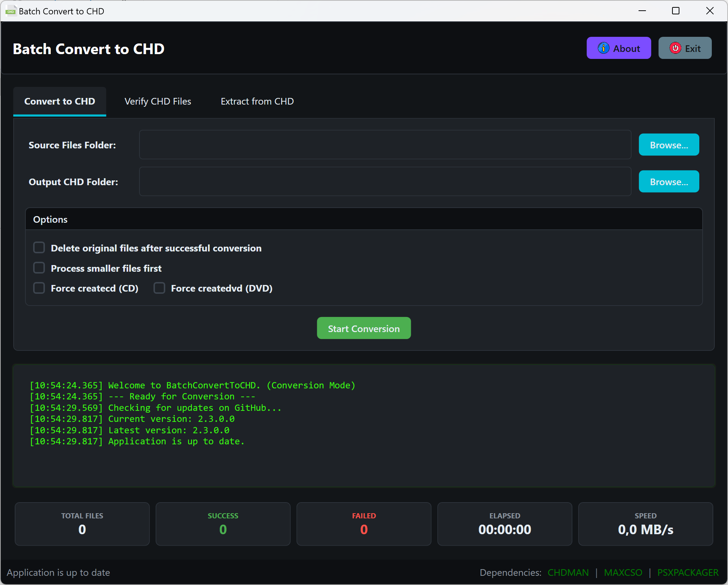Image resolution: width=728 pixels, height=585 pixels.
Task: Click the TOTAL FILES counter card
Action: click(x=82, y=524)
